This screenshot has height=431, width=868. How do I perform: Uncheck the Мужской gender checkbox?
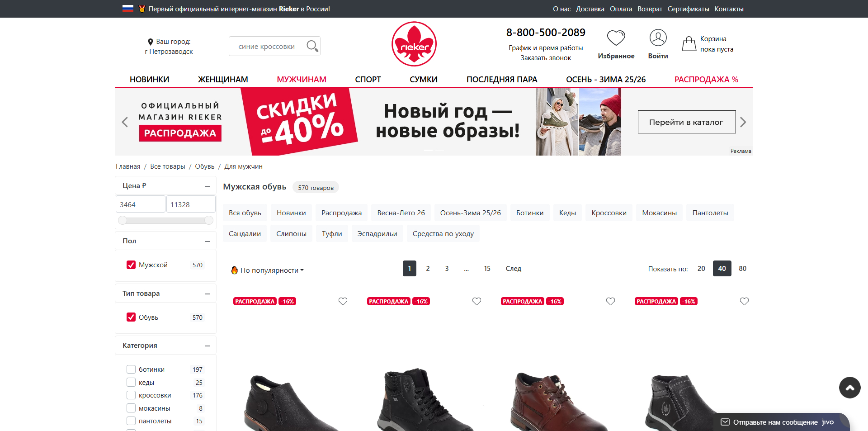pos(131,265)
